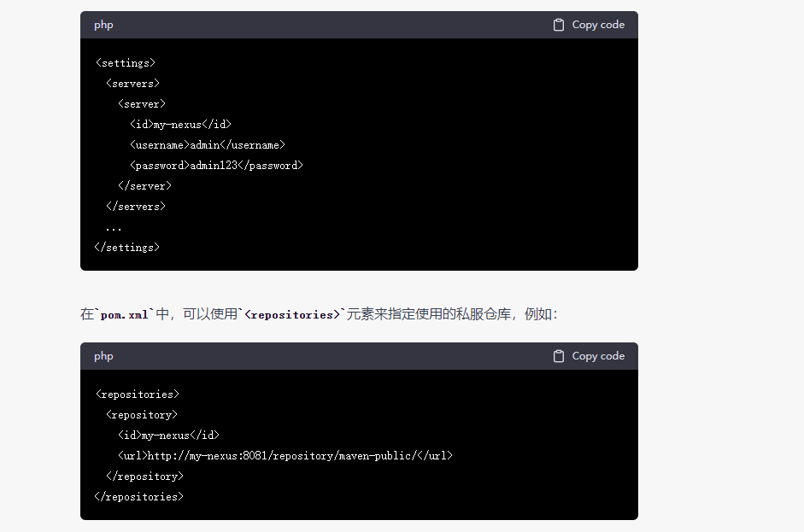The height and width of the screenshot is (532, 804).
Task: Click the <id>my-nexus</id> line in the settings block
Action: [180, 125]
